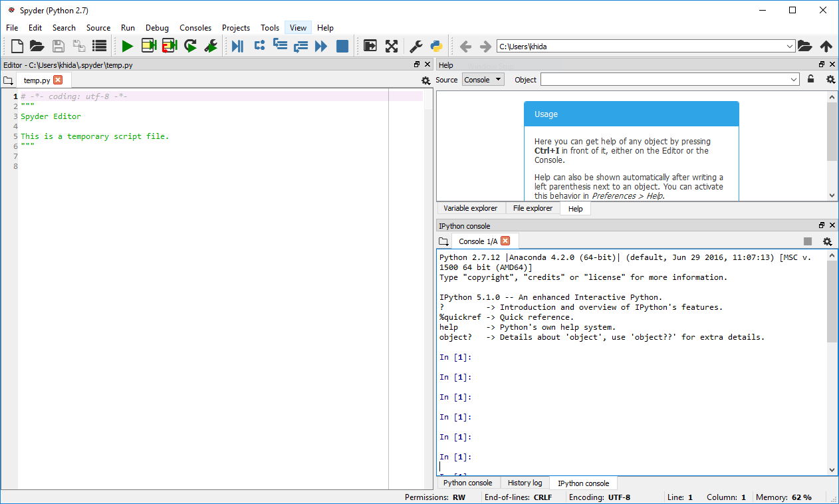839x504 pixels.
Task: Open the file list icon in the toolbar
Action: pyautogui.click(x=100, y=46)
